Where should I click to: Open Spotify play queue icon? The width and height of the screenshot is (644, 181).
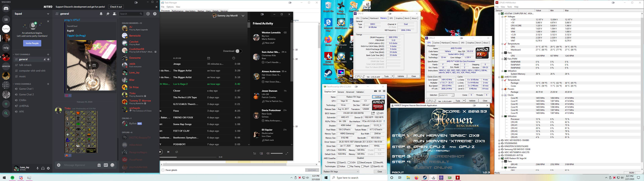point(255,153)
